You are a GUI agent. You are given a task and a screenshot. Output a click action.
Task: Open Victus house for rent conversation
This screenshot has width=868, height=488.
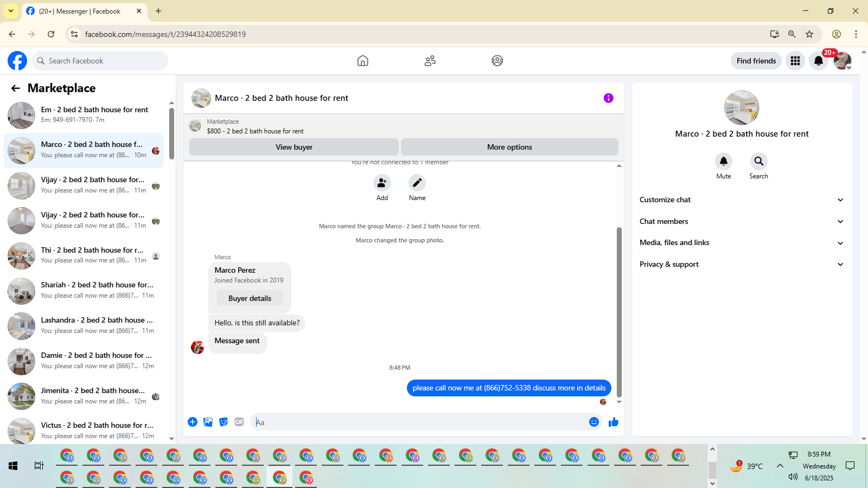click(84, 431)
